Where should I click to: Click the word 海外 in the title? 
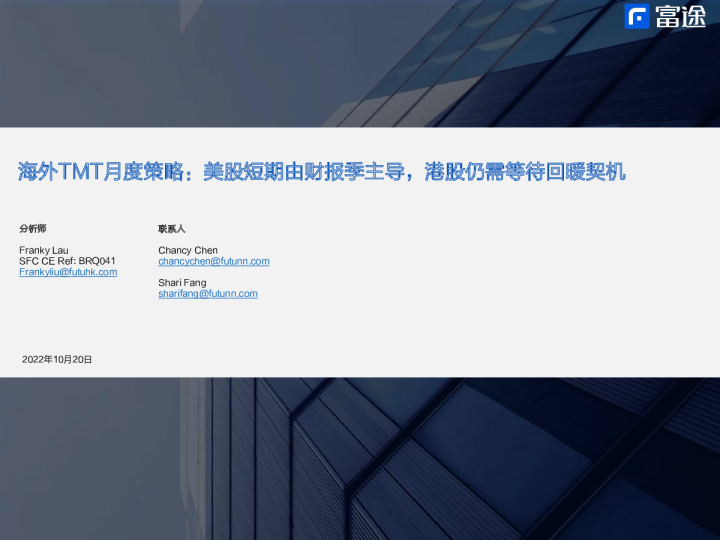tap(38, 172)
